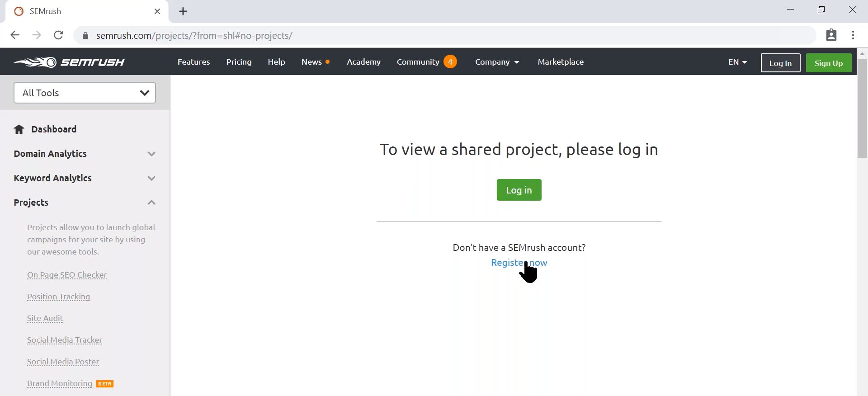
Task: Select the SEMrush browser tab
Action: coord(87,11)
